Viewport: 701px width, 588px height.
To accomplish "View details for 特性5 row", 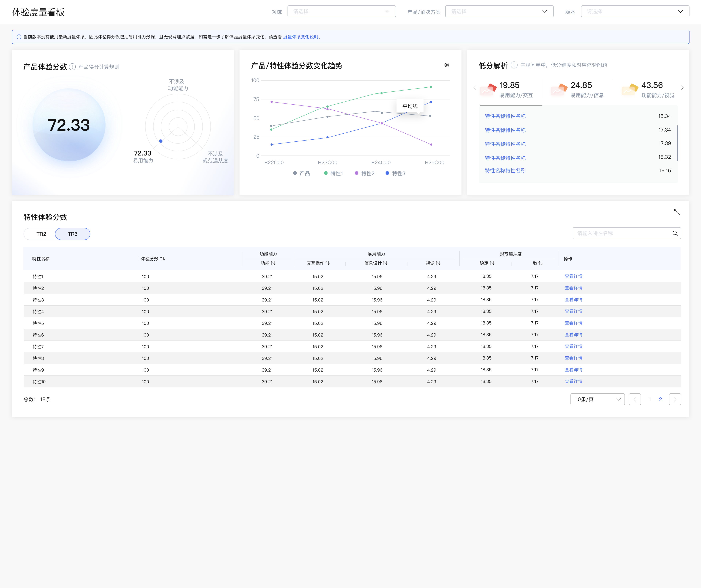I will (573, 323).
